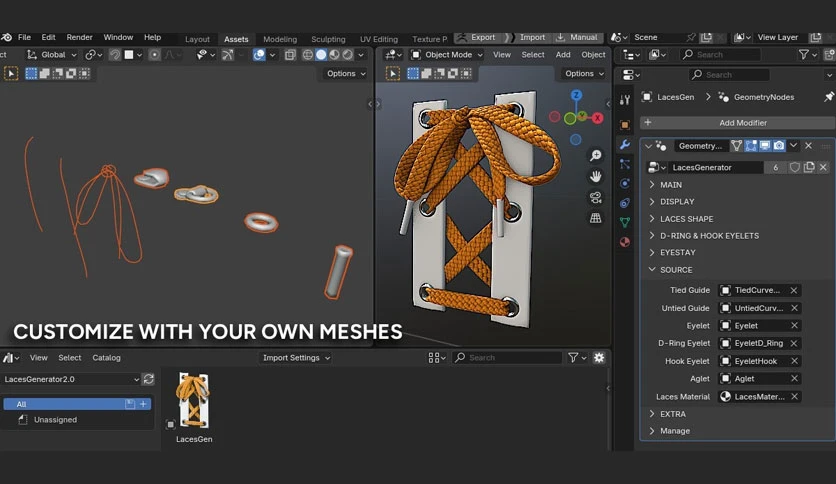Open the Particles properties tab
Screen dimensions: 836x484
click(625, 164)
